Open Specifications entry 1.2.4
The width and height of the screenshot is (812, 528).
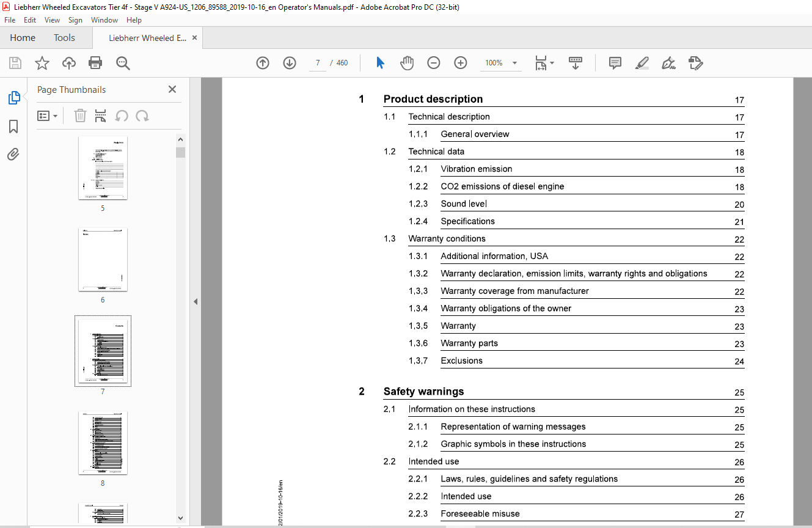click(467, 221)
